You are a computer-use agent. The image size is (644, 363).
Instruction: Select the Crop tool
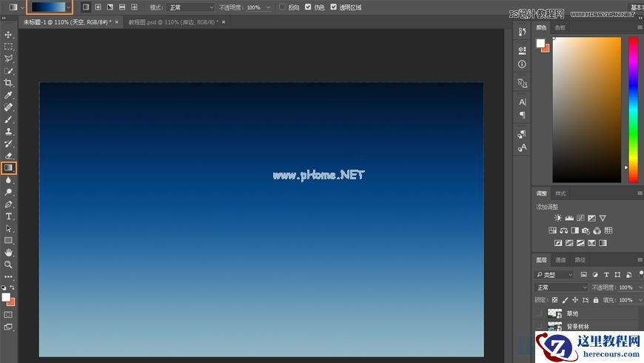coord(8,83)
